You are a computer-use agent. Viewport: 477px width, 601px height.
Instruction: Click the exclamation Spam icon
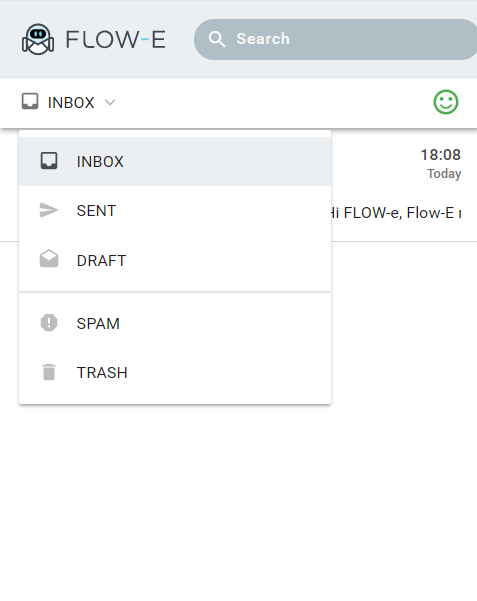[49, 323]
